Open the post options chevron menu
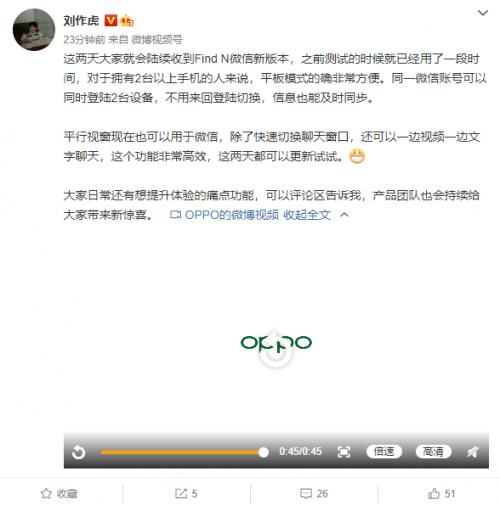Viewport: 500px width, 505px height. (483, 13)
